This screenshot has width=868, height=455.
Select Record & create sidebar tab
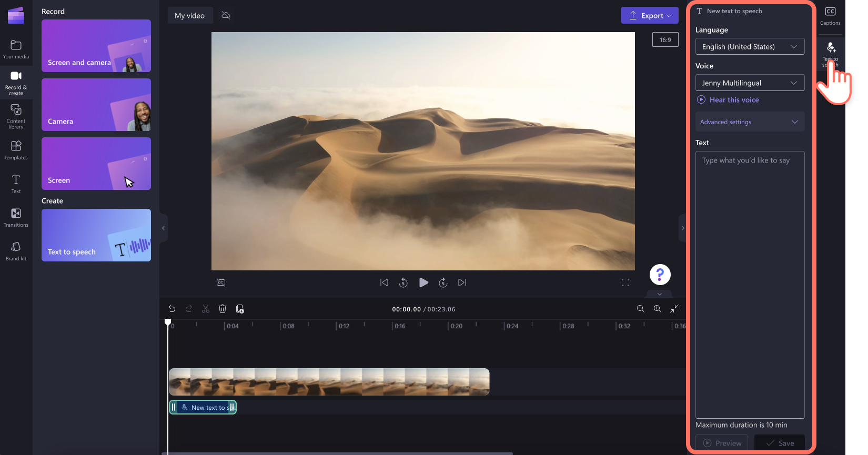tap(16, 83)
